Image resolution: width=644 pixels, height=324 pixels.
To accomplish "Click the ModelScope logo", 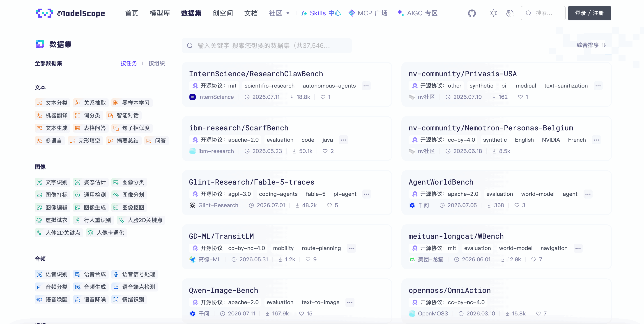I will [x=71, y=13].
